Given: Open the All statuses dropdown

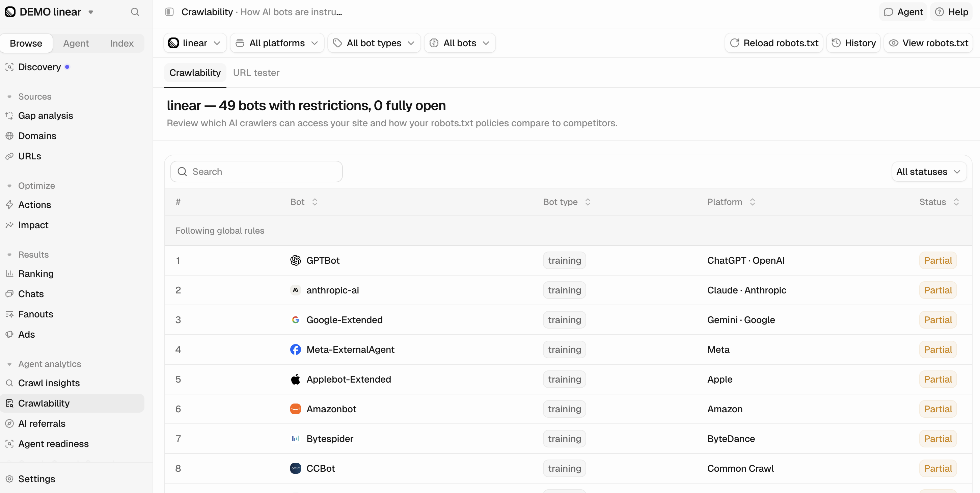Looking at the screenshot, I should click(x=929, y=172).
